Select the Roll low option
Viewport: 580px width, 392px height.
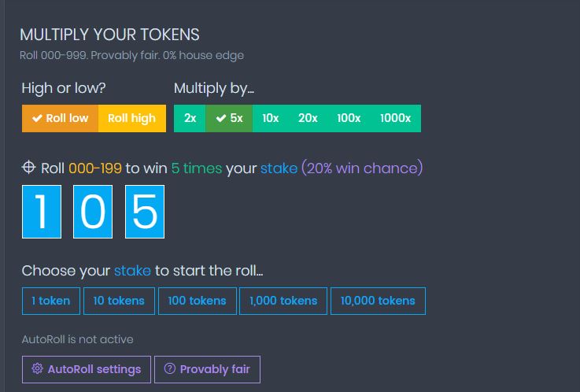click(61, 118)
